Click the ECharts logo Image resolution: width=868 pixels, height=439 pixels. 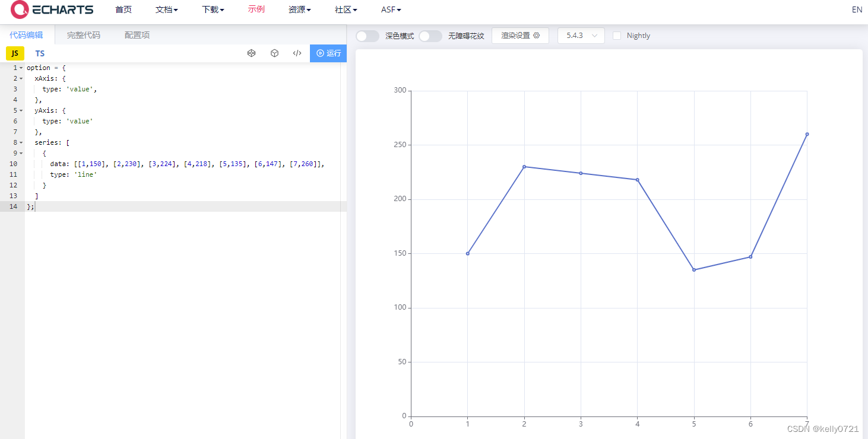tap(52, 9)
